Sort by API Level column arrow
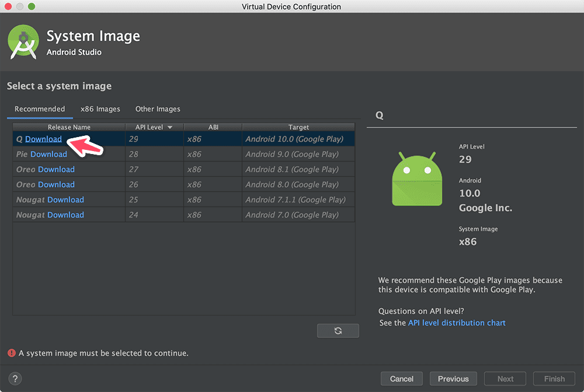The image size is (584, 392). tap(170, 127)
